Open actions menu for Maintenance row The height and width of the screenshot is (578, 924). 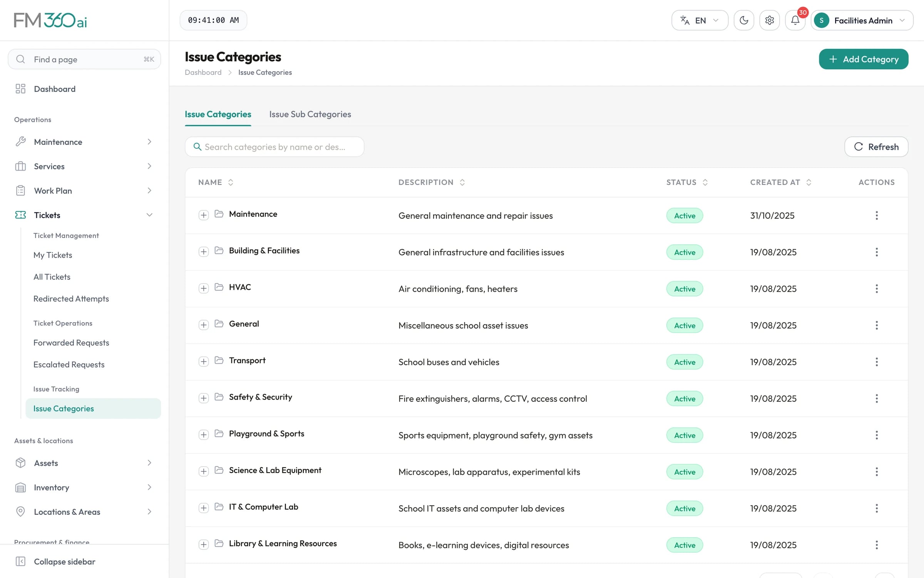click(x=877, y=215)
